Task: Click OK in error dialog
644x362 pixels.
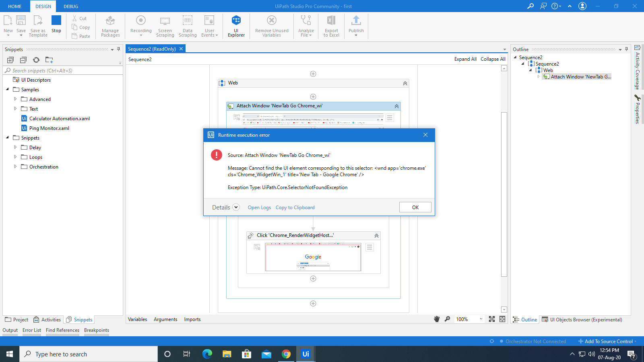Action: [415, 207]
